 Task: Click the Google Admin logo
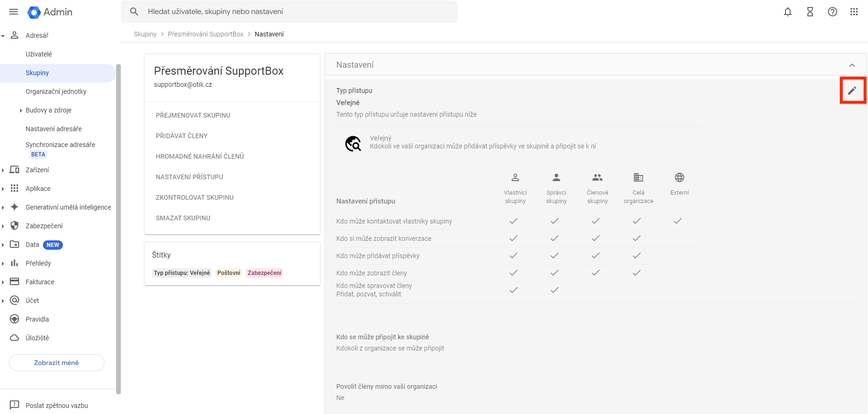pos(50,12)
